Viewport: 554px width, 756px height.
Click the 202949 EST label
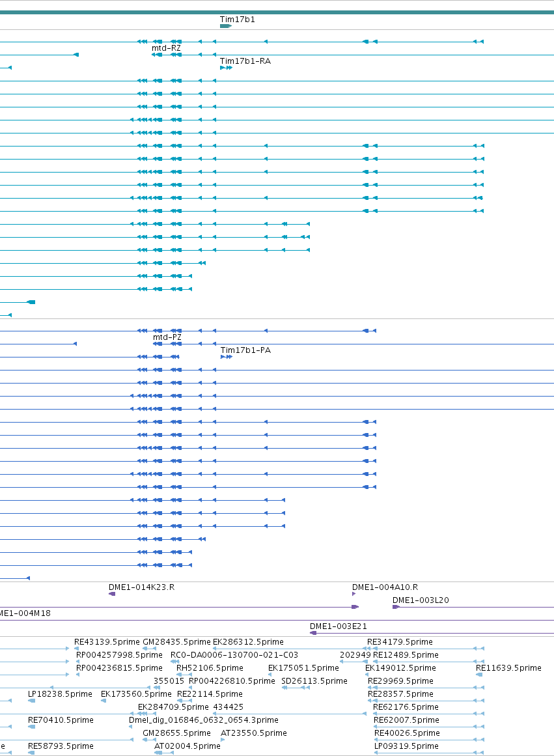click(x=355, y=655)
